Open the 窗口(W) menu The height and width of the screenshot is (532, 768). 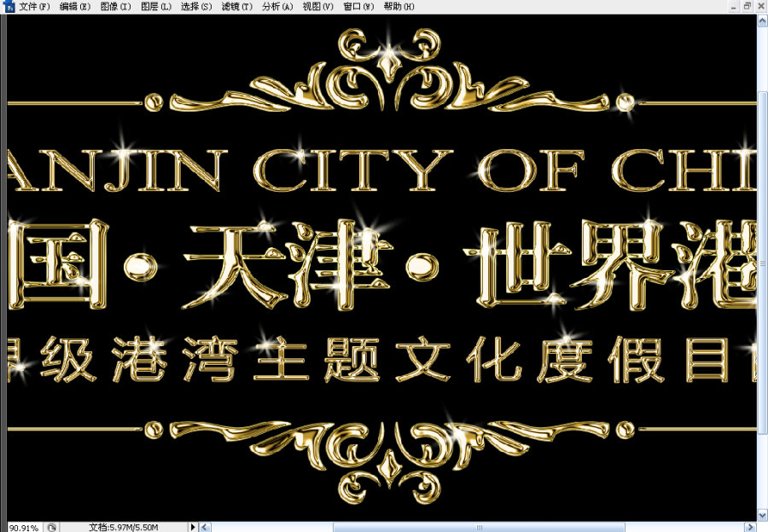pos(358,6)
